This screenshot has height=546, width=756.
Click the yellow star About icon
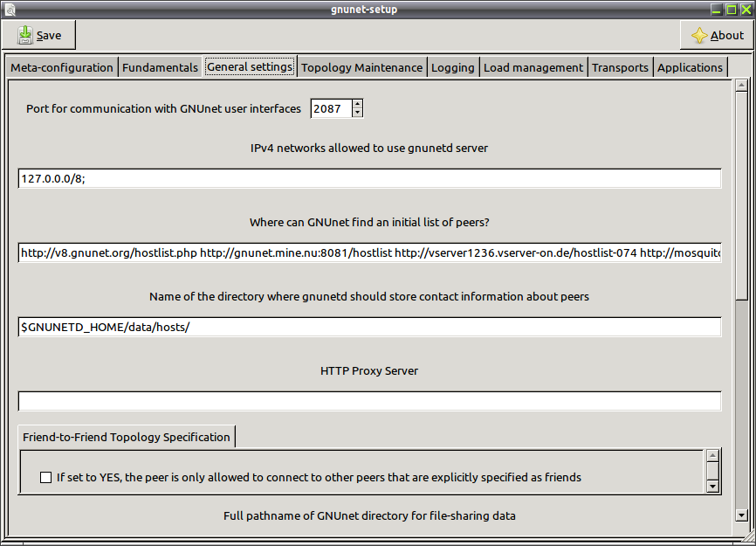[x=699, y=35]
